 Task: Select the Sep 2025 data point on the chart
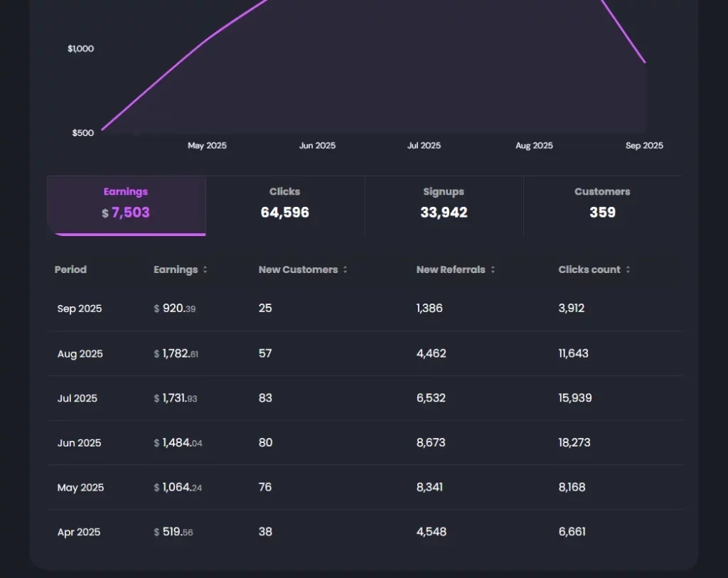(x=644, y=64)
